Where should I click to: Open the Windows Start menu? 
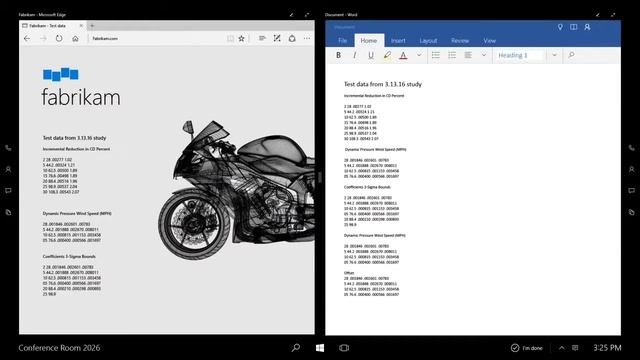[x=320, y=348]
